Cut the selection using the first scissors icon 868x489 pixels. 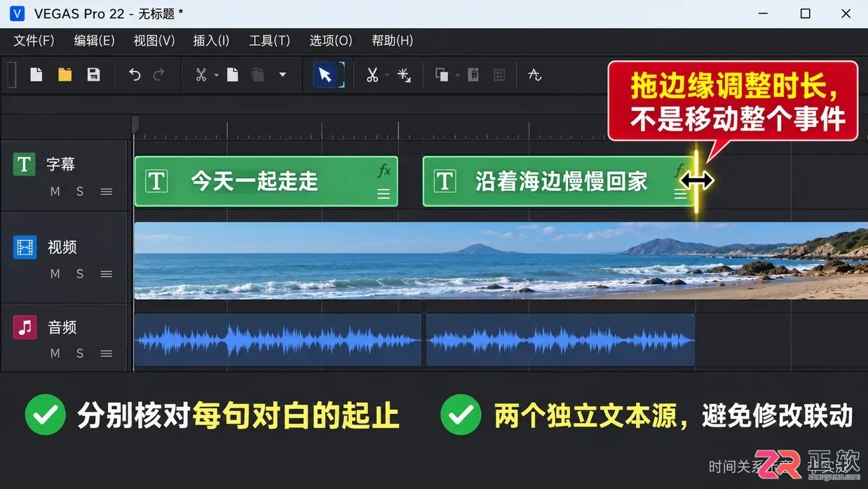[201, 75]
